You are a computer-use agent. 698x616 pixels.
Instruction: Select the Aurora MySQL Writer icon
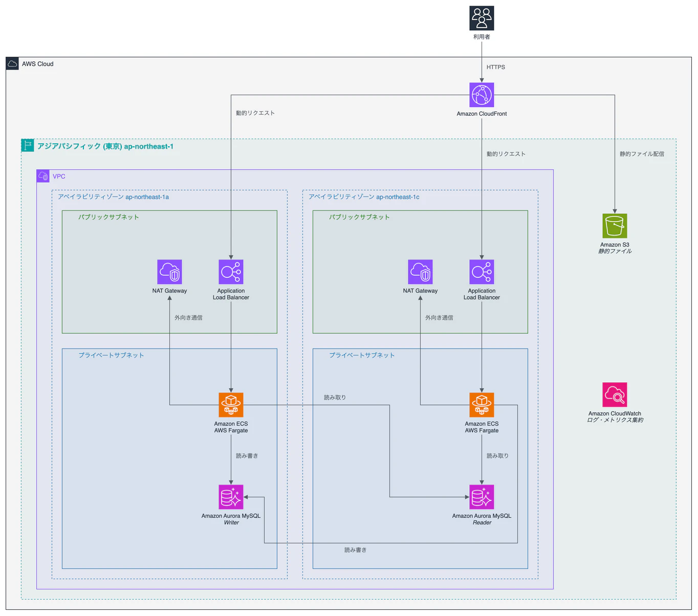click(x=231, y=497)
